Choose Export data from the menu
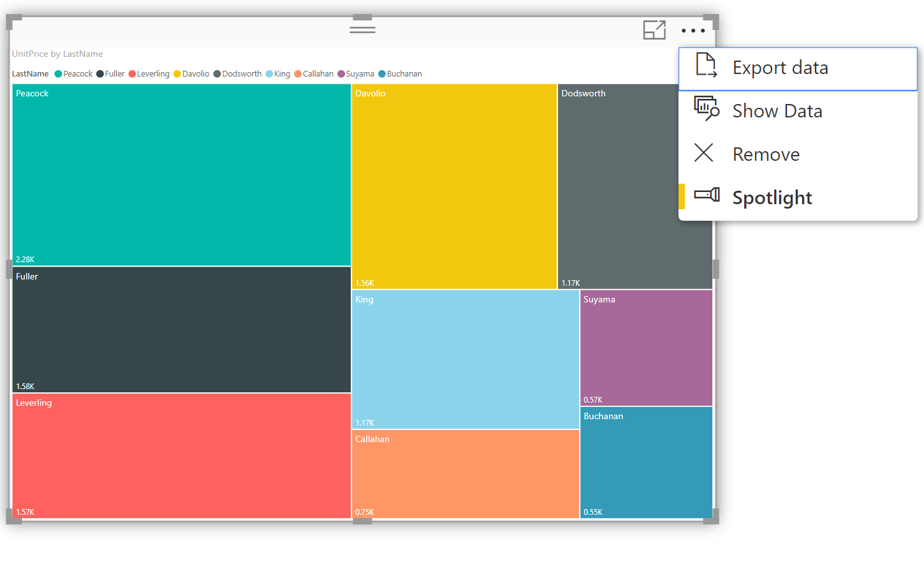924x578 pixels. pyautogui.click(x=781, y=66)
